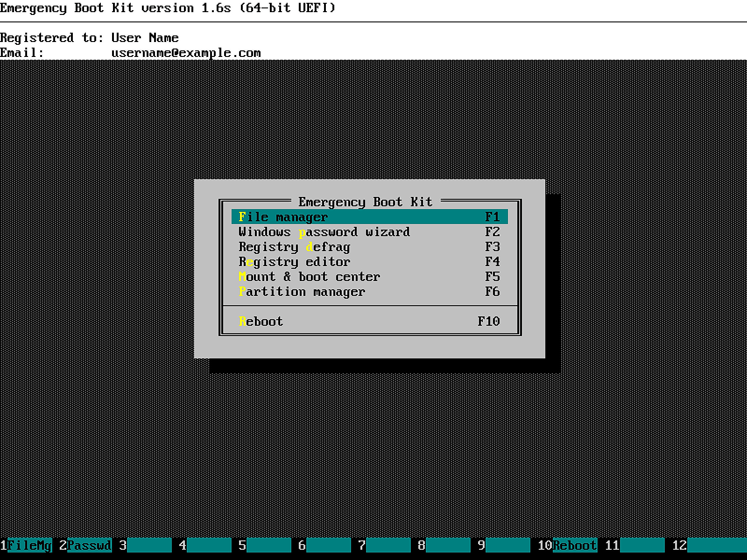Image resolution: width=747 pixels, height=560 pixels.
Task: Click the 2 Passwd function key button
Action: 86,545
